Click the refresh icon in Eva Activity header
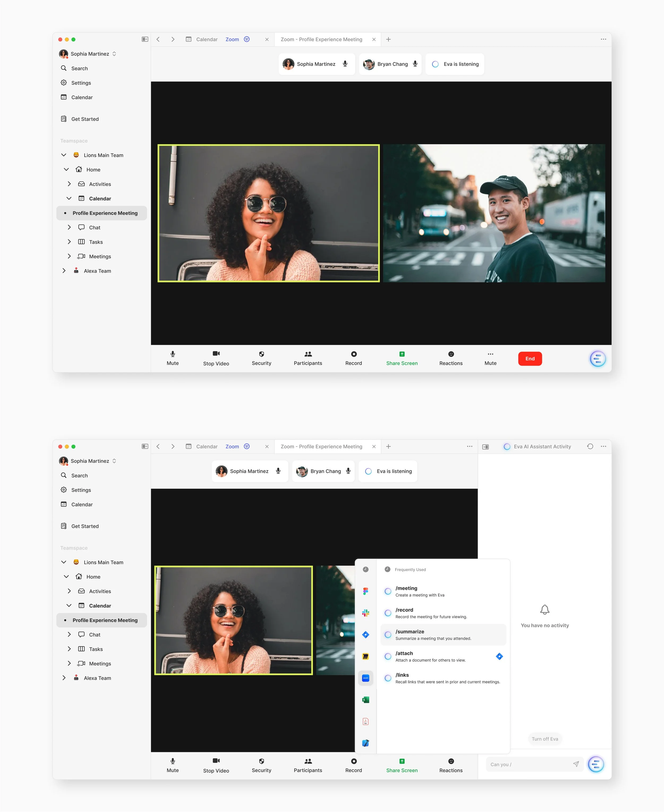Viewport: 664px width, 812px height. click(590, 446)
